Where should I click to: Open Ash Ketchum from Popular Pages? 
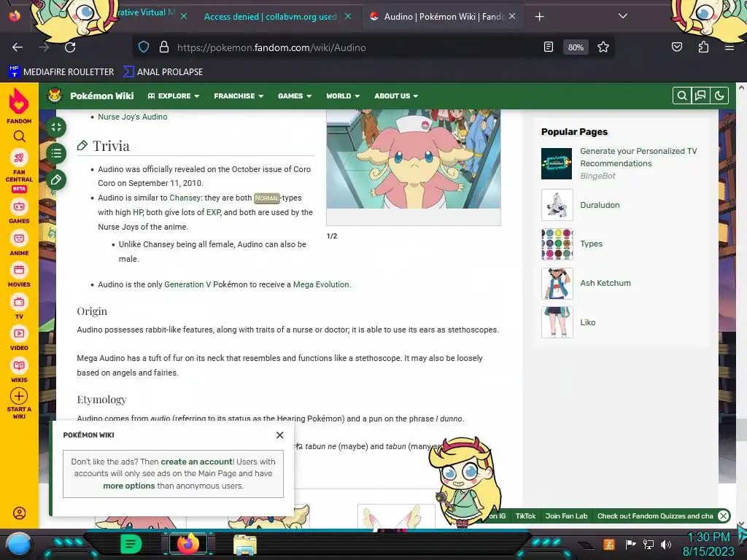(605, 283)
